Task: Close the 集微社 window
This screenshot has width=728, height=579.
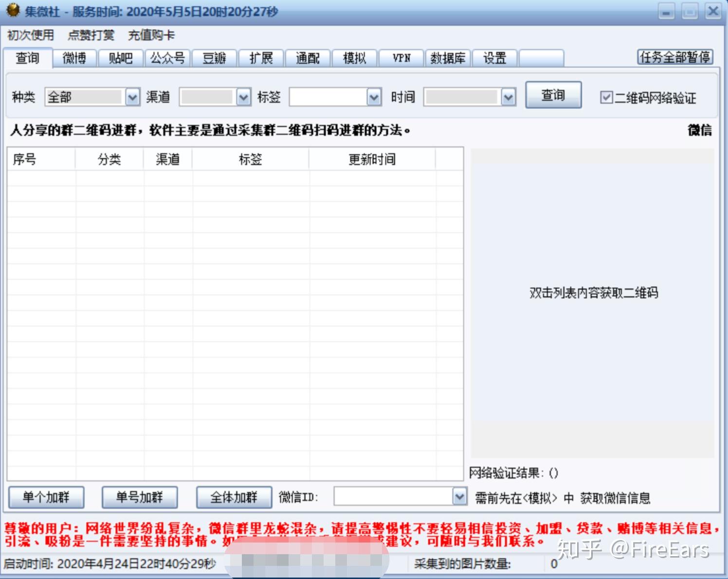Action: click(713, 11)
